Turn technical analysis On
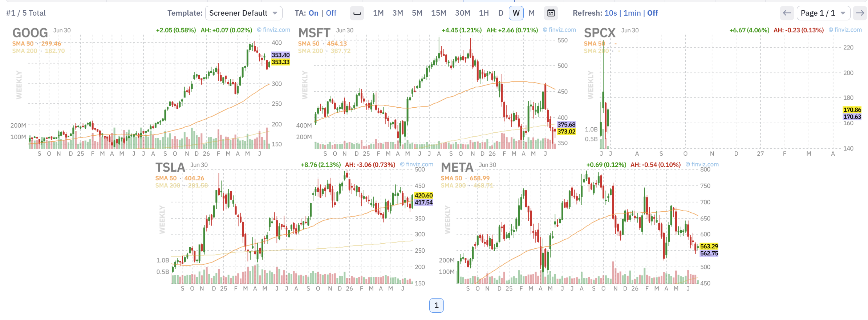 point(313,13)
